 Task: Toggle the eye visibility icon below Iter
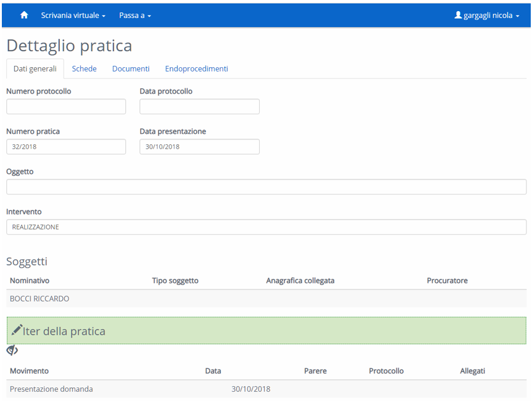click(x=12, y=350)
